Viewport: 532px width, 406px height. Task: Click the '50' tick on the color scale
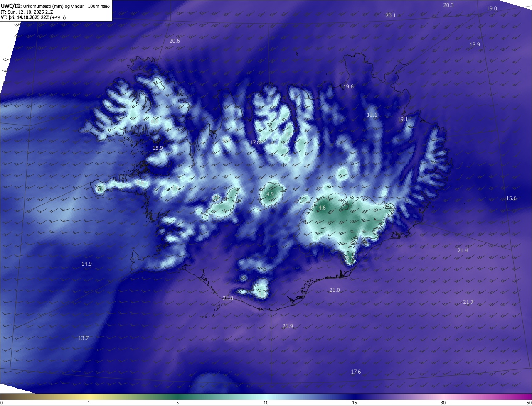click(529, 403)
